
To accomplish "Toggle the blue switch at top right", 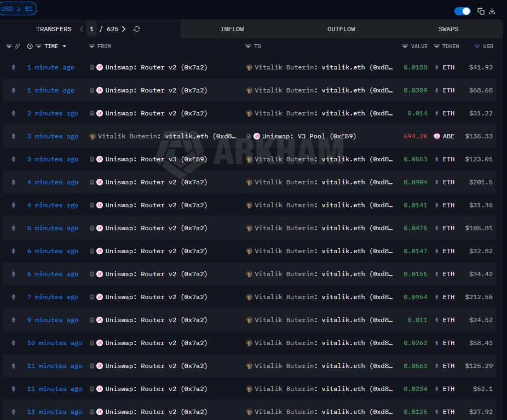I will click(462, 11).
